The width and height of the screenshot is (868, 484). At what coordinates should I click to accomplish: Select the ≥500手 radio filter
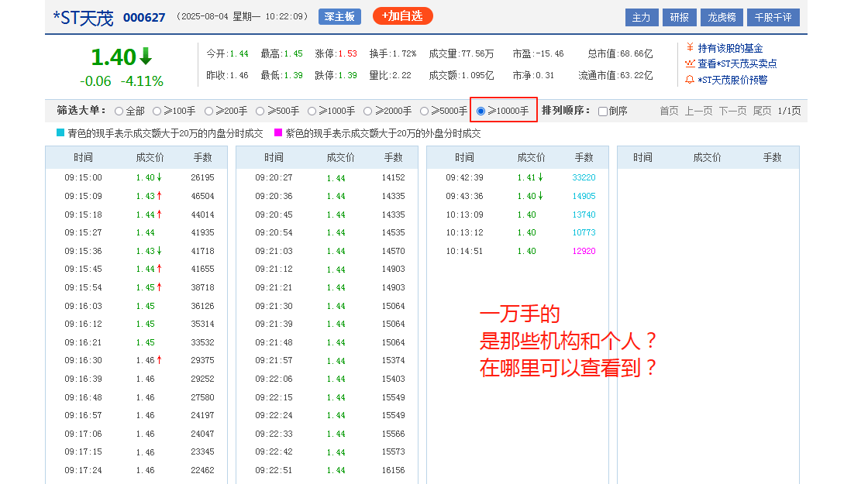point(260,112)
